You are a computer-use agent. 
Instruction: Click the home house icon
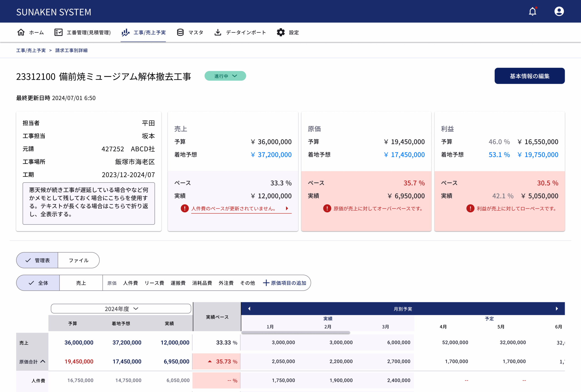click(x=21, y=32)
